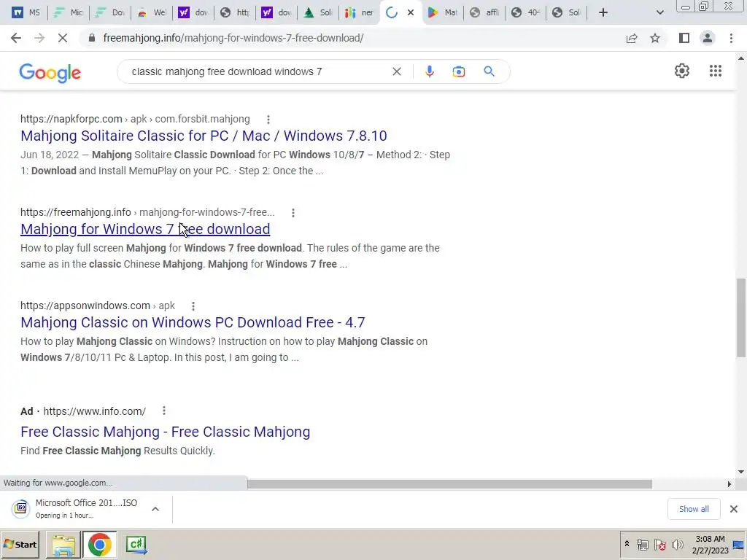Click the address bar URL
Screen dimensions: 747x560
(233, 38)
